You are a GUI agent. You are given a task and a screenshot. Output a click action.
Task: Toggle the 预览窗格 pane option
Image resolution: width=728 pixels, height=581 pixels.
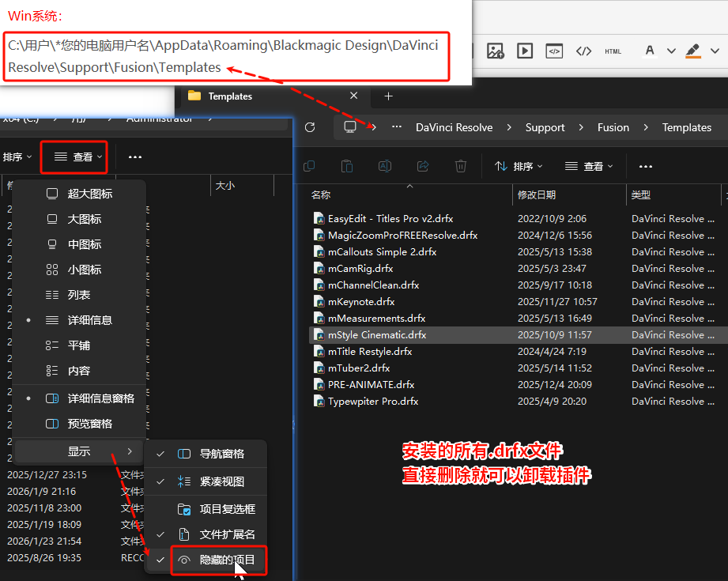point(79,424)
